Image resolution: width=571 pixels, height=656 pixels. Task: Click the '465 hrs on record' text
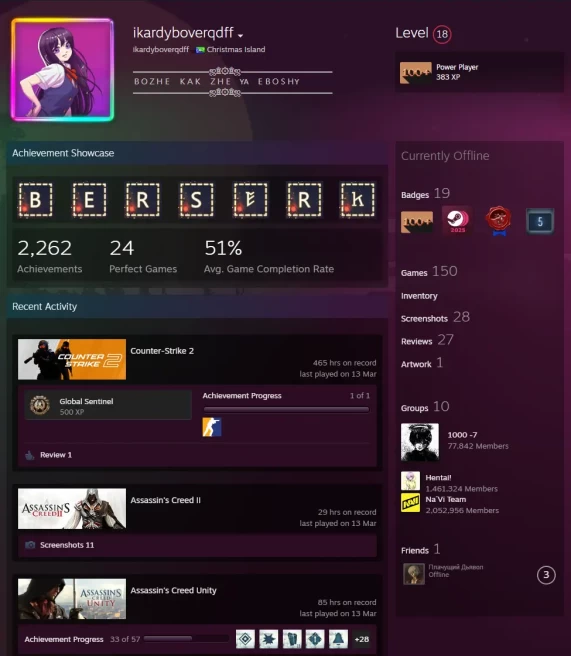344,363
